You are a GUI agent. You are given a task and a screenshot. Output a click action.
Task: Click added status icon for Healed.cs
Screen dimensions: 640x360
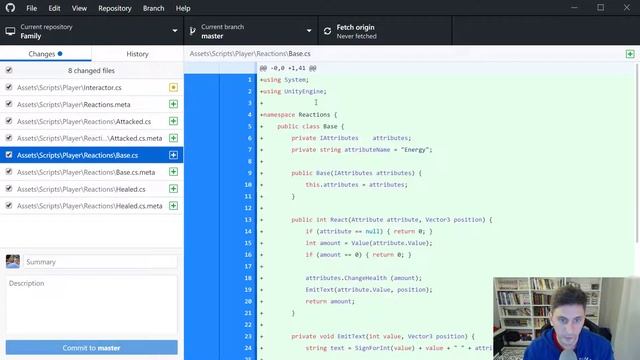point(173,189)
